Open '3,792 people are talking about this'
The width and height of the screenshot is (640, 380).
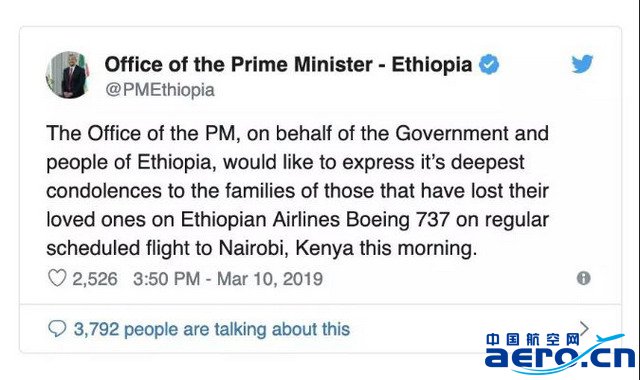pyautogui.click(x=212, y=329)
